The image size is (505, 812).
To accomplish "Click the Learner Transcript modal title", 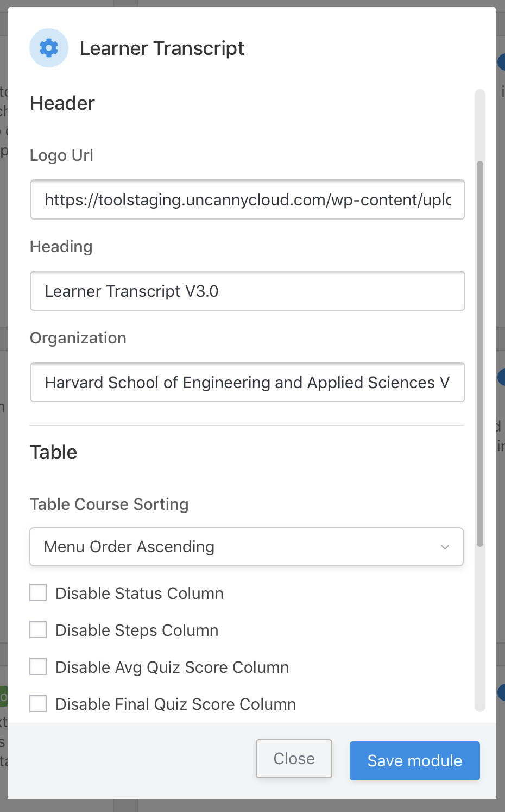I will 161,48.
